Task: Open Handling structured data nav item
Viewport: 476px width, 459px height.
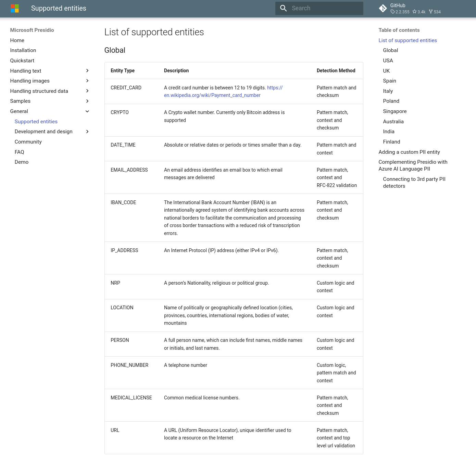Action: coord(39,91)
